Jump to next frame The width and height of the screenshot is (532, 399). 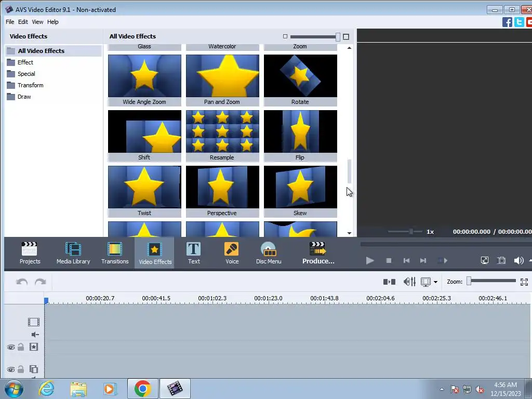[423, 261]
